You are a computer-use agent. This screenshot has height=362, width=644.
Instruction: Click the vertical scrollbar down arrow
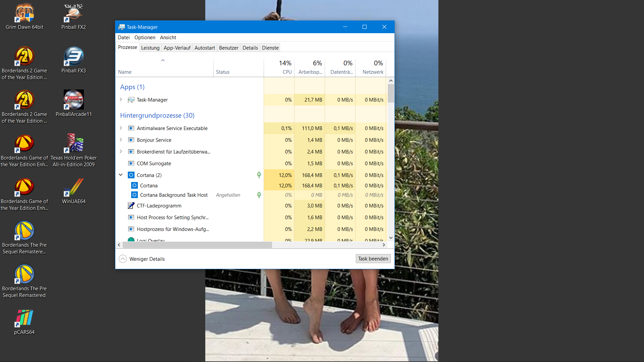[x=391, y=238]
